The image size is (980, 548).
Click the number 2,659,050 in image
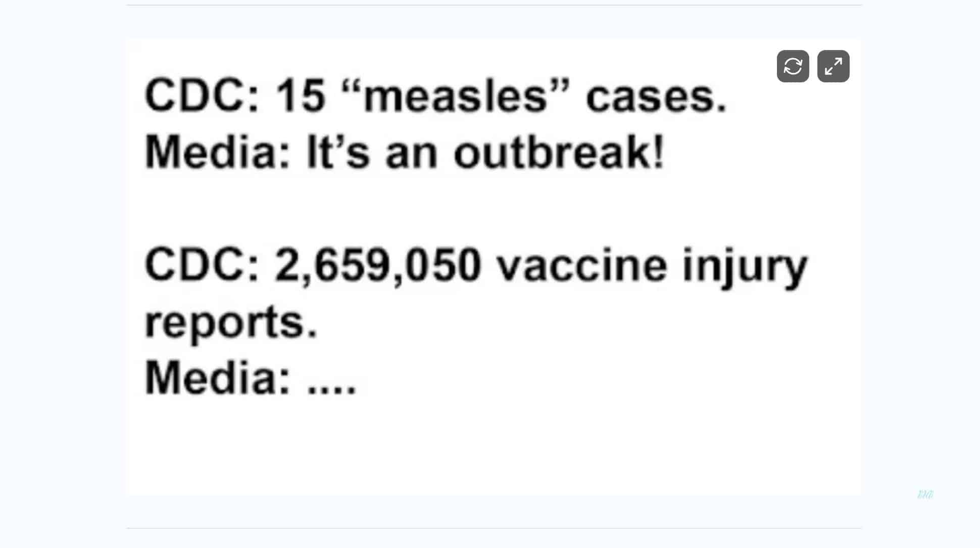377,265
